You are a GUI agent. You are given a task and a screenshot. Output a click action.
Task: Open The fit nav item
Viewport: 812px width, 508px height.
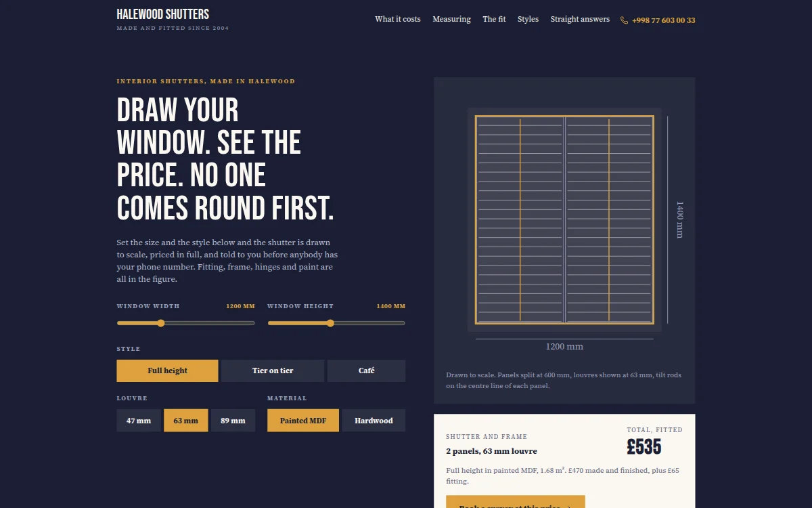point(494,19)
